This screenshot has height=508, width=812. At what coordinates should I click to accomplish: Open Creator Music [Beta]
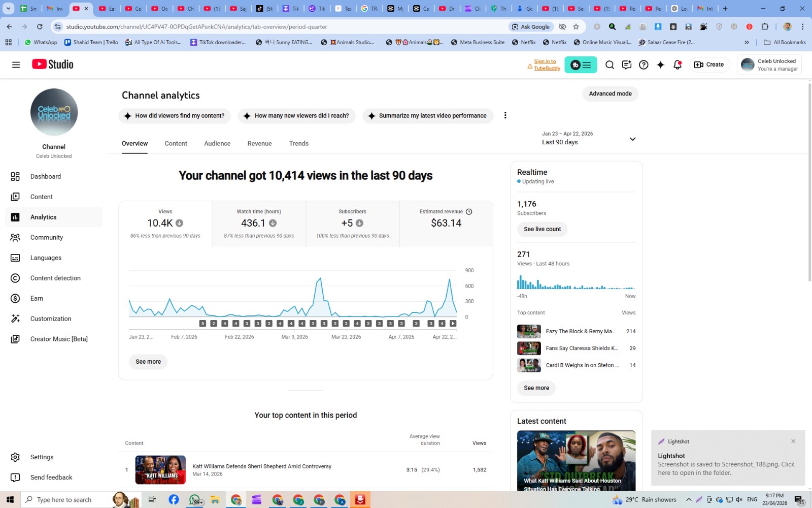click(54, 339)
